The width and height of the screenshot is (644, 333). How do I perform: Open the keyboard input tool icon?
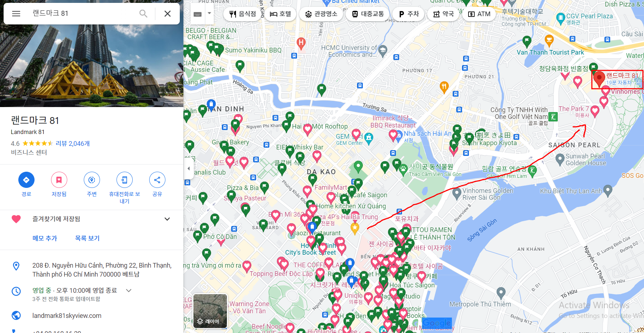pos(197,14)
